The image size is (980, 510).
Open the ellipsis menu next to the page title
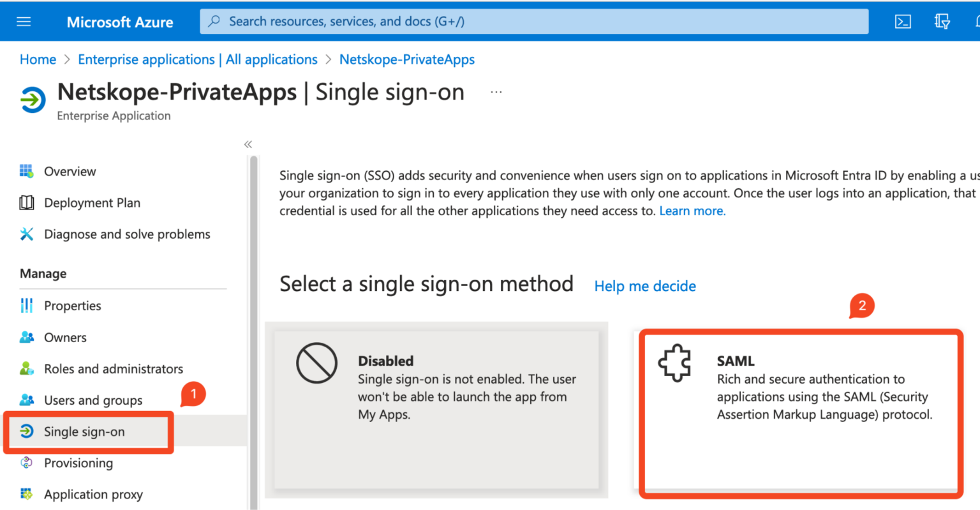[x=496, y=91]
